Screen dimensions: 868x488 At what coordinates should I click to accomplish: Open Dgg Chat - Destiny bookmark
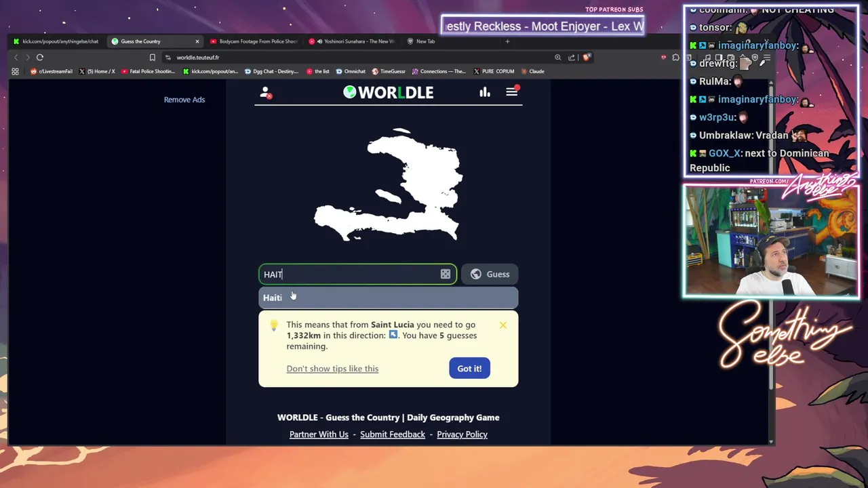tap(271, 71)
